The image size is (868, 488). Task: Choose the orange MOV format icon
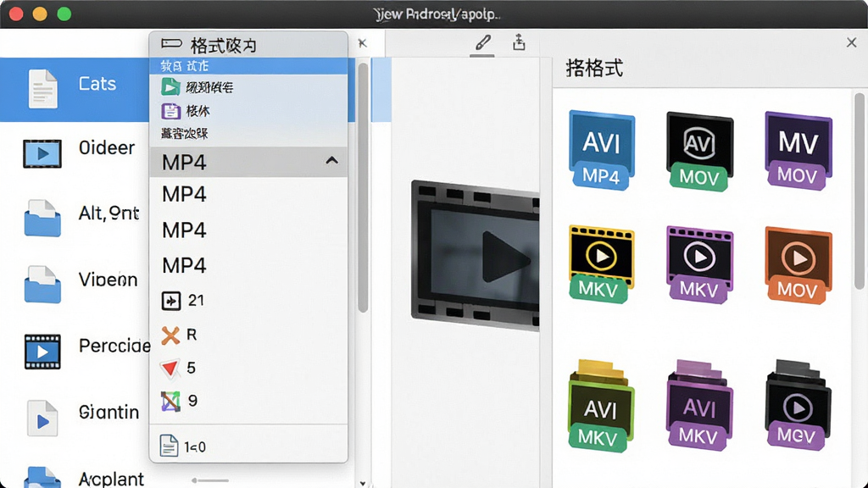tap(798, 264)
